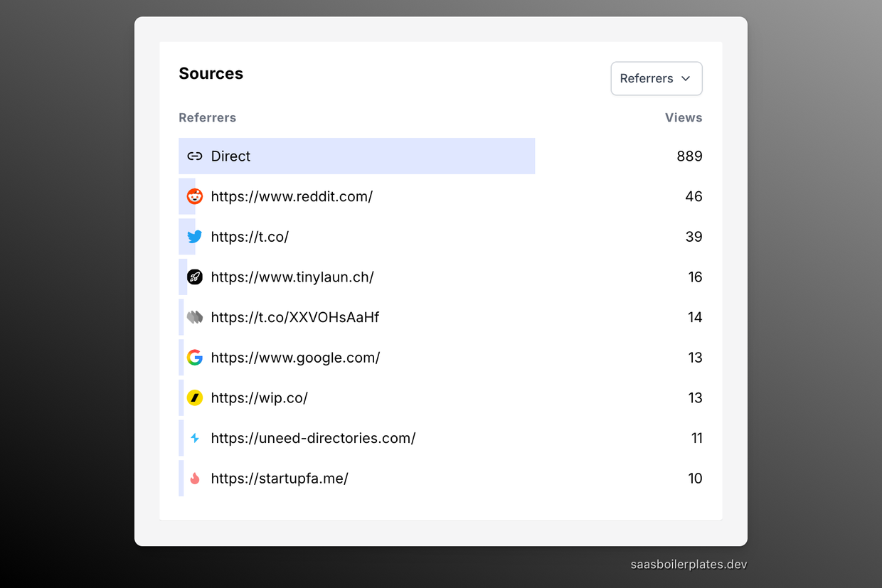Open the https://www.tinylaun.ch/ referrer
This screenshot has height=588, width=882.
tap(292, 277)
